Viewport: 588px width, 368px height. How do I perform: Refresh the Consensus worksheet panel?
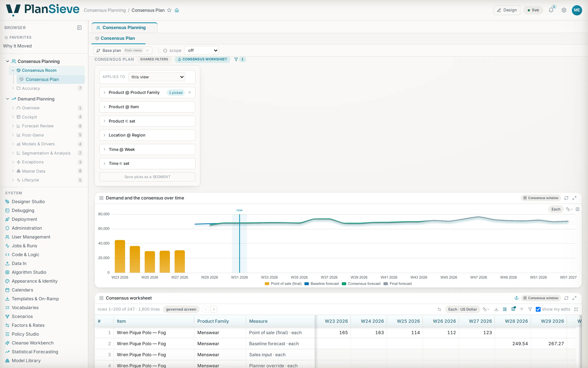point(566,298)
